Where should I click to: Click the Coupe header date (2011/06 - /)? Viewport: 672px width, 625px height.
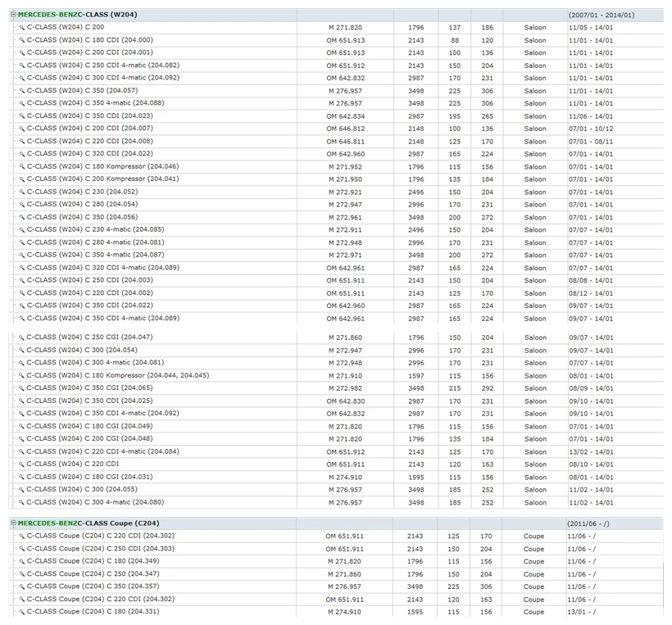point(588,523)
